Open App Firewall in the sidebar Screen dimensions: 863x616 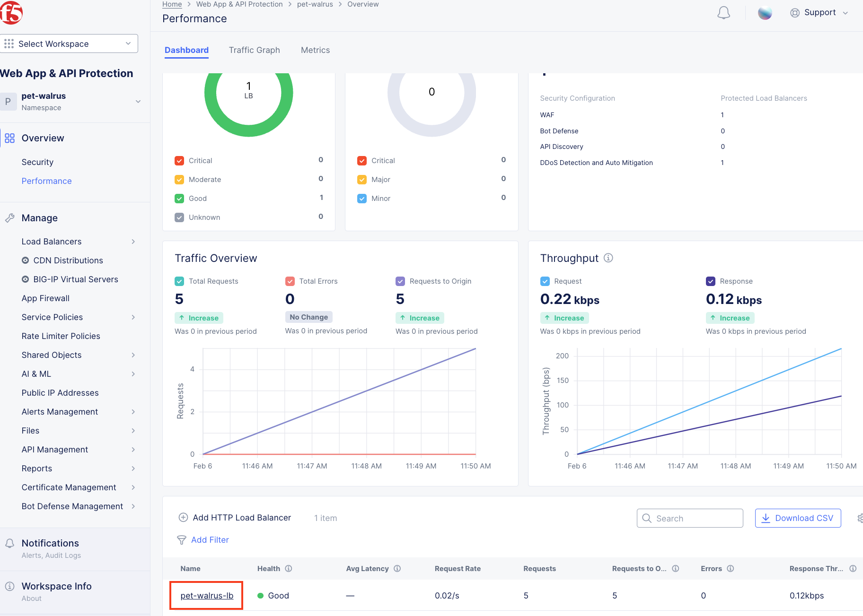(45, 298)
